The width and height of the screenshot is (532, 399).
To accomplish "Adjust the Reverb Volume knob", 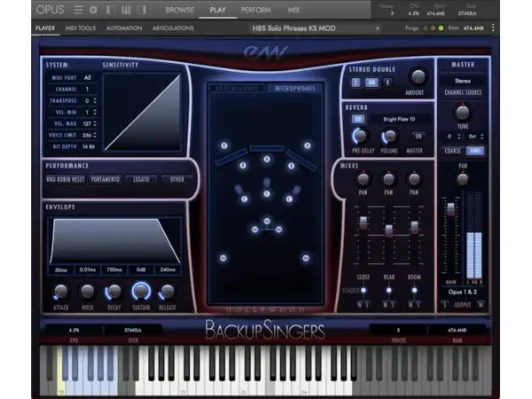I will click(x=389, y=136).
